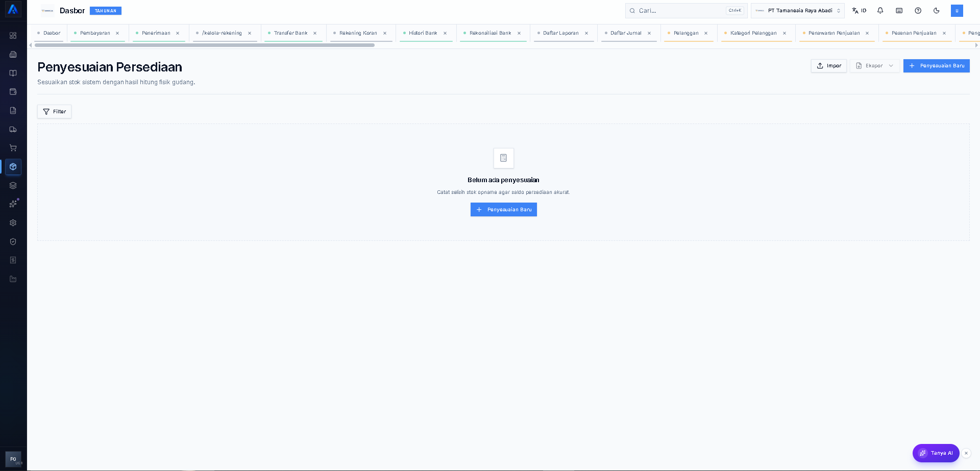The width and height of the screenshot is (980, 471).
Task: Click the top-right Penyesuaian Baru button
Action: pyautogui.click(x=937, y=66)
